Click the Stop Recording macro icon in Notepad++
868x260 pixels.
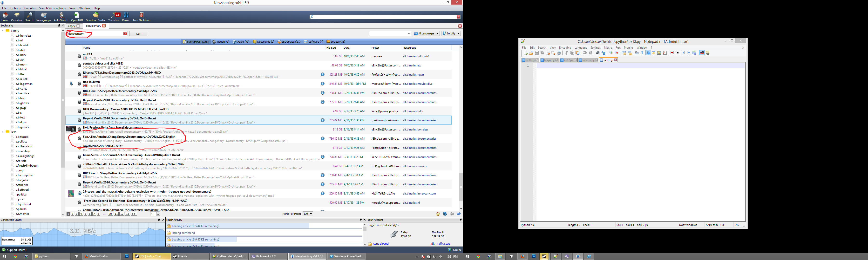tap(678, 53)
